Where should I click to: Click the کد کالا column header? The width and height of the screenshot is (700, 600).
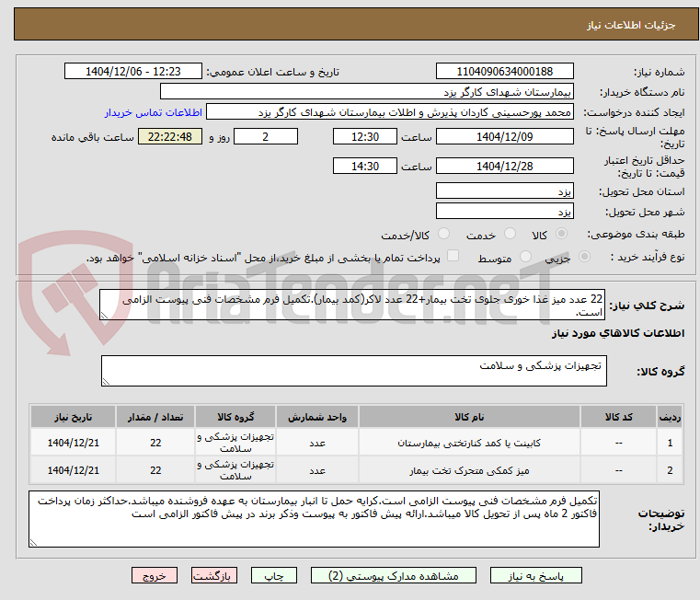point(618,417)
